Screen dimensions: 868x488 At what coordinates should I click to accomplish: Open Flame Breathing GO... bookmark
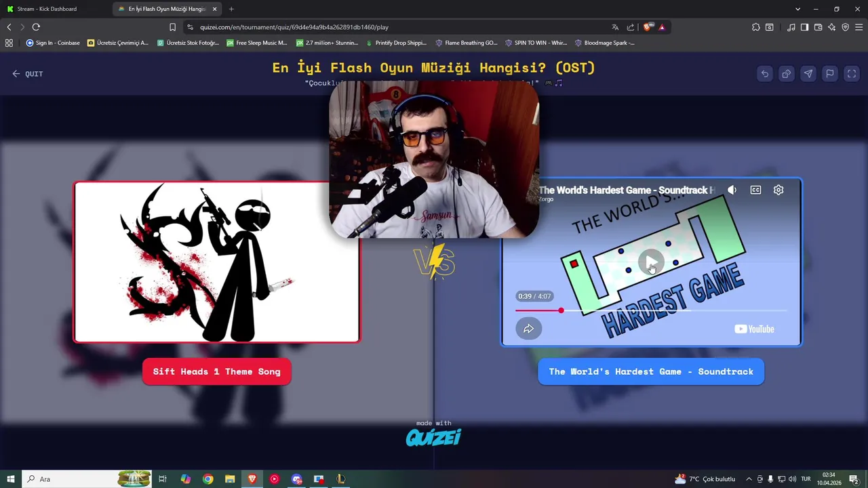tap(467, 43)
